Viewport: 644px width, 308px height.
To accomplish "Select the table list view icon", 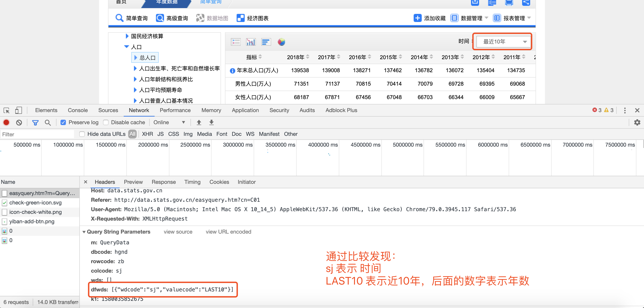I will 236,42.
